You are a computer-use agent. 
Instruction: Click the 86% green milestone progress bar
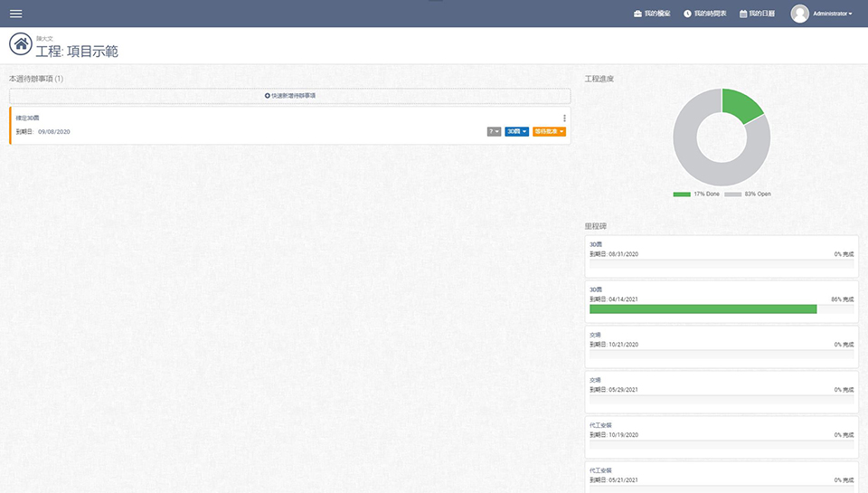click(703, 309)
